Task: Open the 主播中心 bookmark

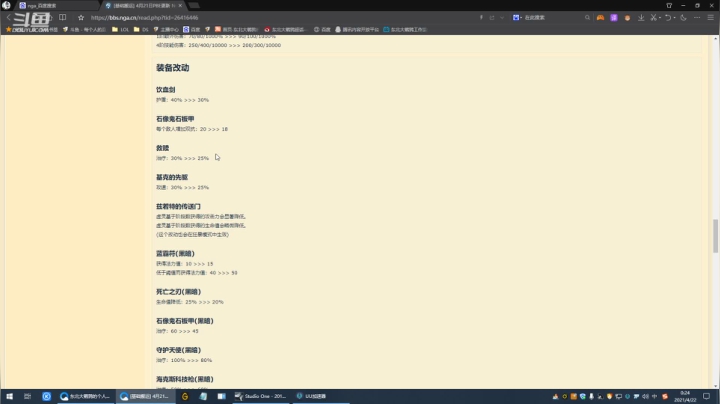Action: (166, 29)
